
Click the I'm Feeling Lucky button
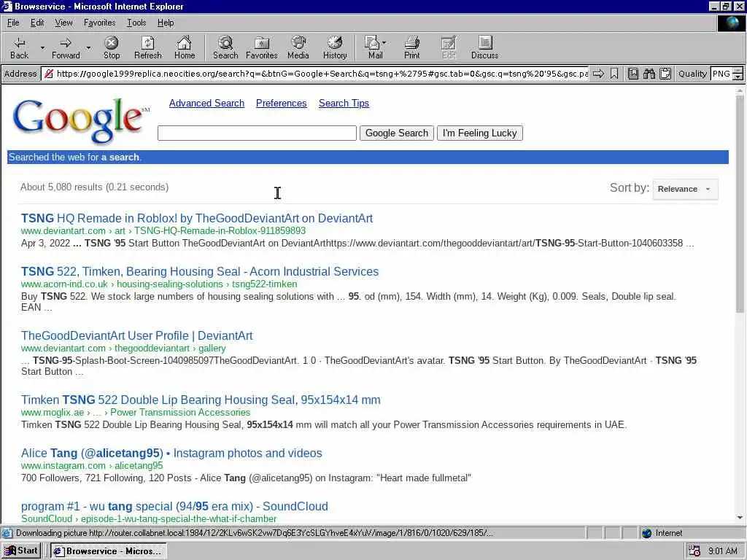coord(480,133)
